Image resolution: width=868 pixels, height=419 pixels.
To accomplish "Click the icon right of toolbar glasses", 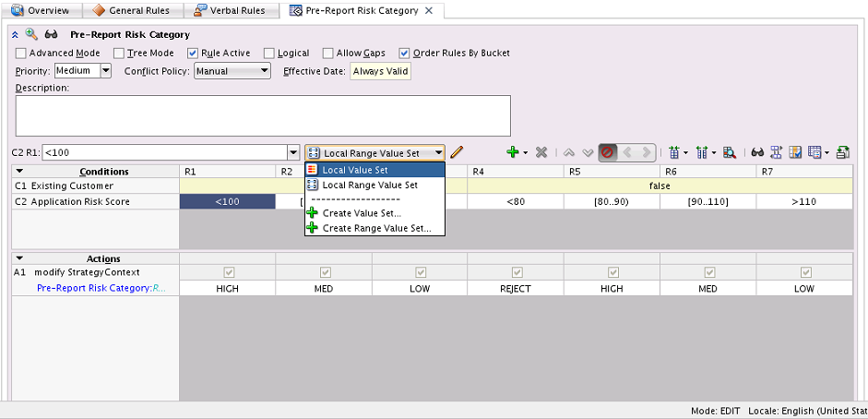I will (x=777, y=152).
